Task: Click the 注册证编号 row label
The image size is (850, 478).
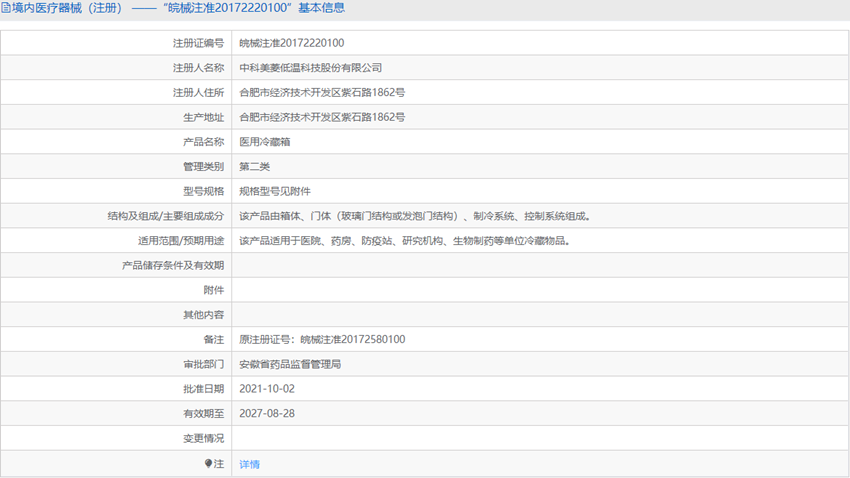Action: click(198, 43)
